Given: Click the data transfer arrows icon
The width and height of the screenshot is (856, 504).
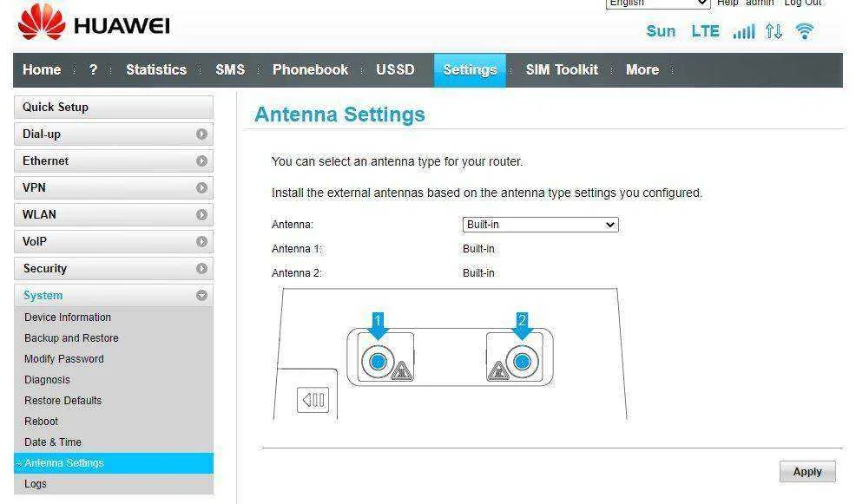Looking at the screenshot, I should click(774, 31).
